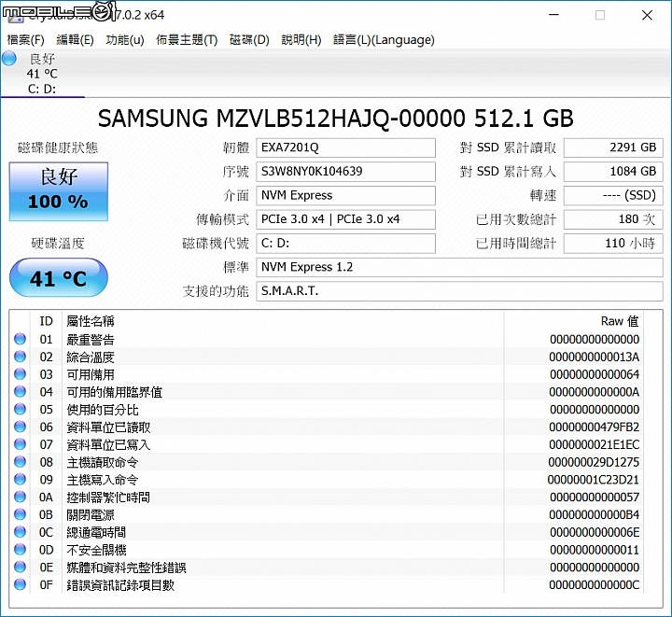Click status dot for attribute 07 資料單位已寫入

pos(20,444)
